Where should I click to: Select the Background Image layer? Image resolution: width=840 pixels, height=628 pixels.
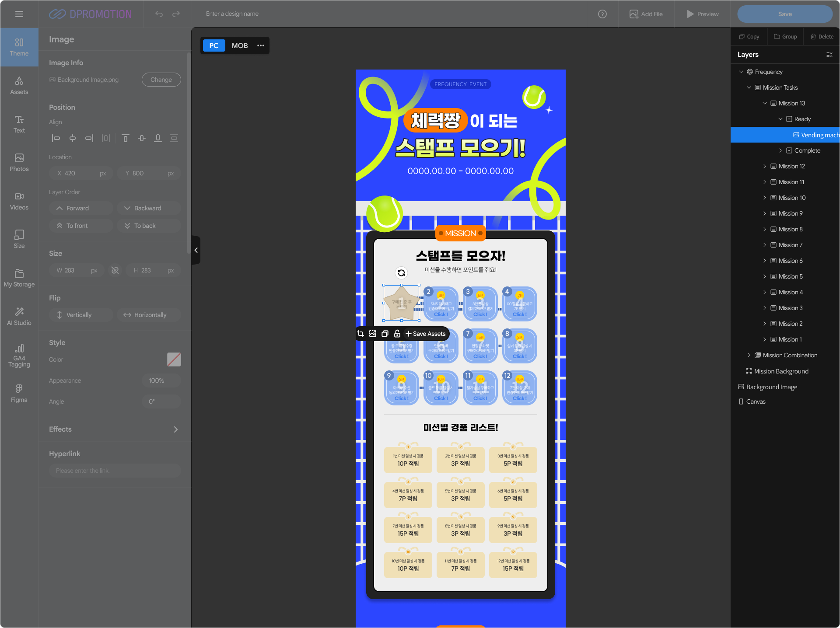pos(785,387)
